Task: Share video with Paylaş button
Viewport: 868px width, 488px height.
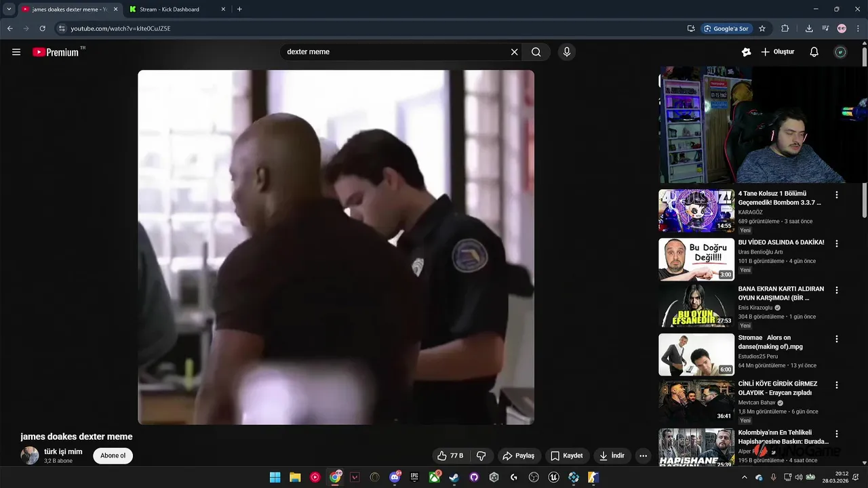Action: point(518,455)
